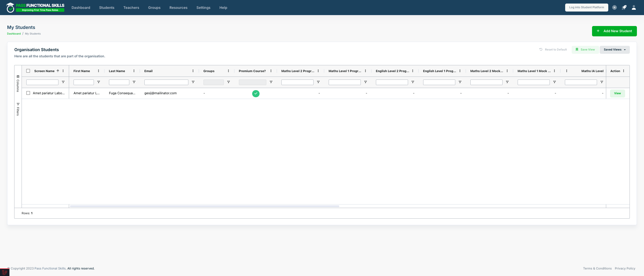Click the filter funnel for Last Name
Screen dimensions: 644x276
tap(134, 82)
